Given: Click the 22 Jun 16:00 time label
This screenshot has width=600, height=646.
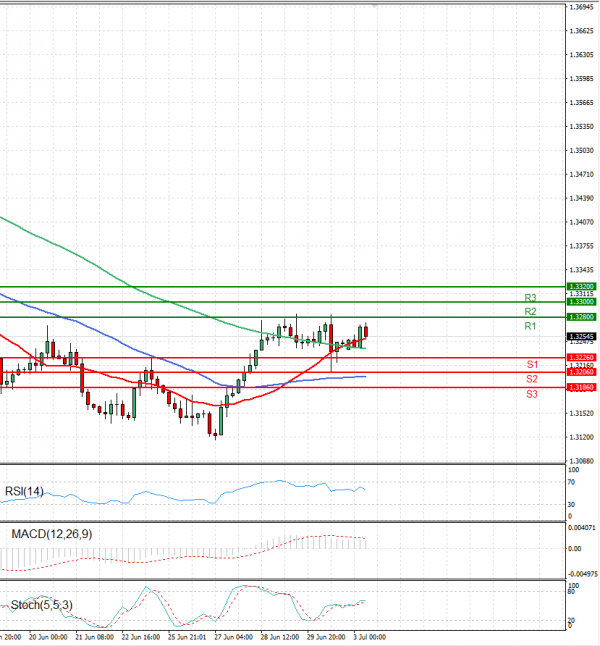Looking at the screenshot, I should (140, 635).
